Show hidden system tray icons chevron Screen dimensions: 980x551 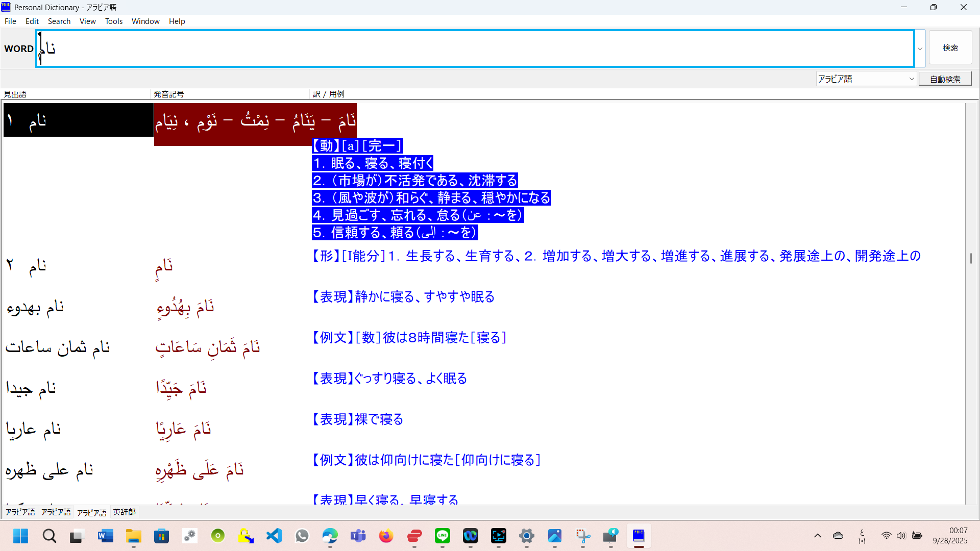click(817, 536)
